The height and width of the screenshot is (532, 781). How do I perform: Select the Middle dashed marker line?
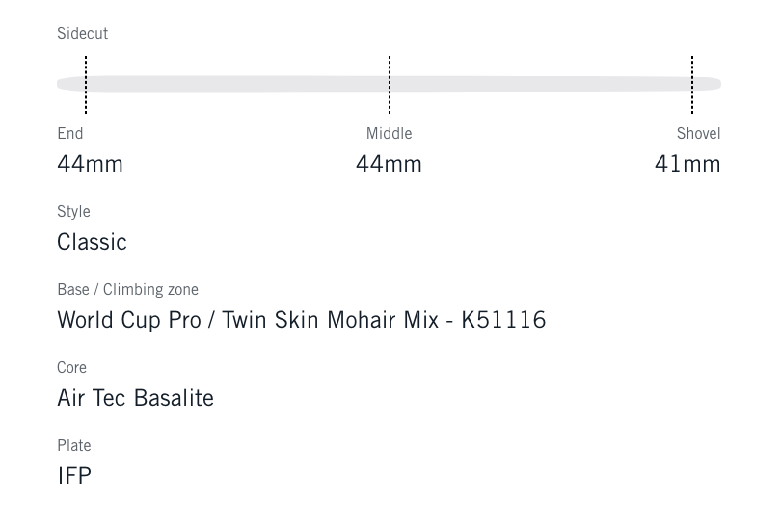(390, 85)
